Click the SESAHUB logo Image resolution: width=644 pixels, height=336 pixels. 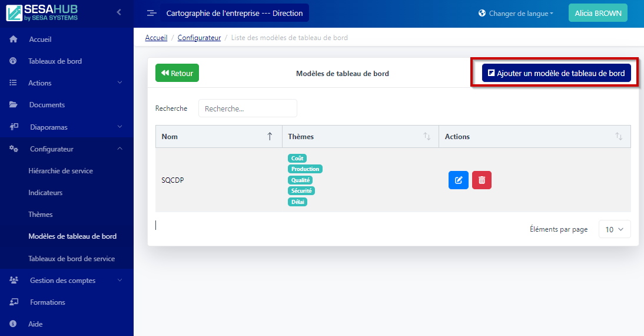point(42,13)
